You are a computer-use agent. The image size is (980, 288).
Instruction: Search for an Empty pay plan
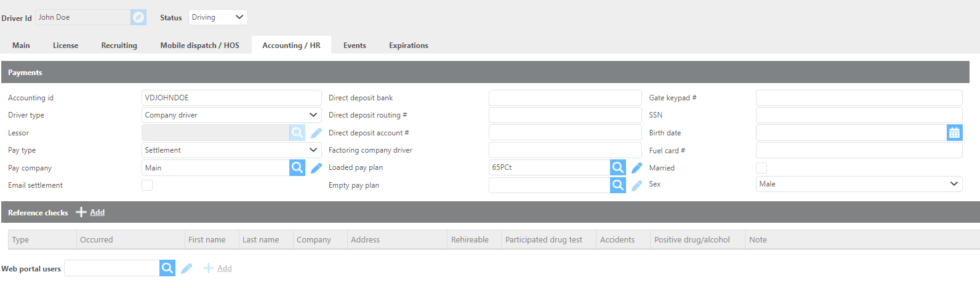618,185
